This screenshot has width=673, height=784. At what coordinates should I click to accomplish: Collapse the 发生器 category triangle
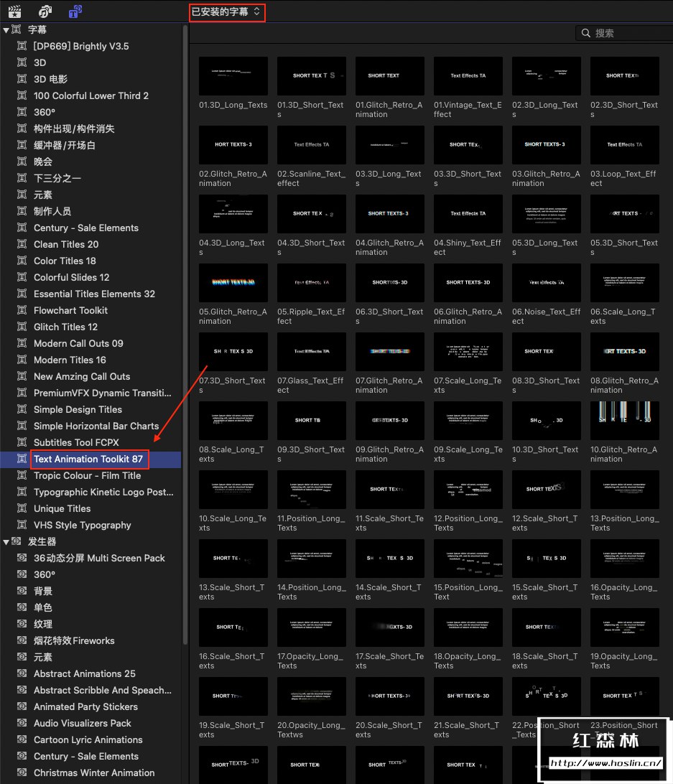pos(6,541)
